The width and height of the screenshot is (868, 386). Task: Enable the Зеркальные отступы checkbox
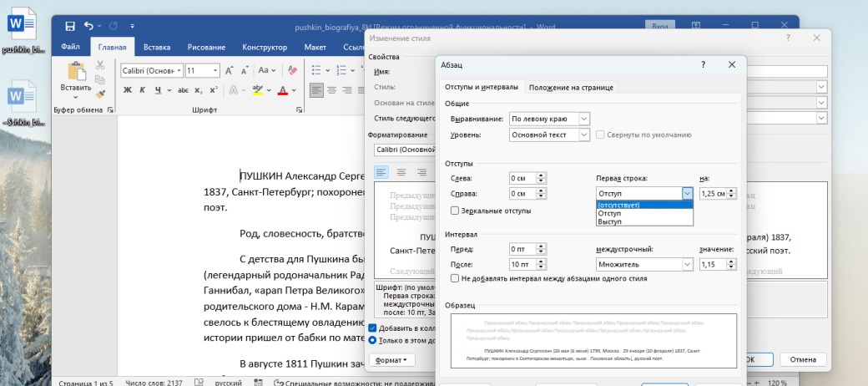pyautogui.click(x=455, y=211)
